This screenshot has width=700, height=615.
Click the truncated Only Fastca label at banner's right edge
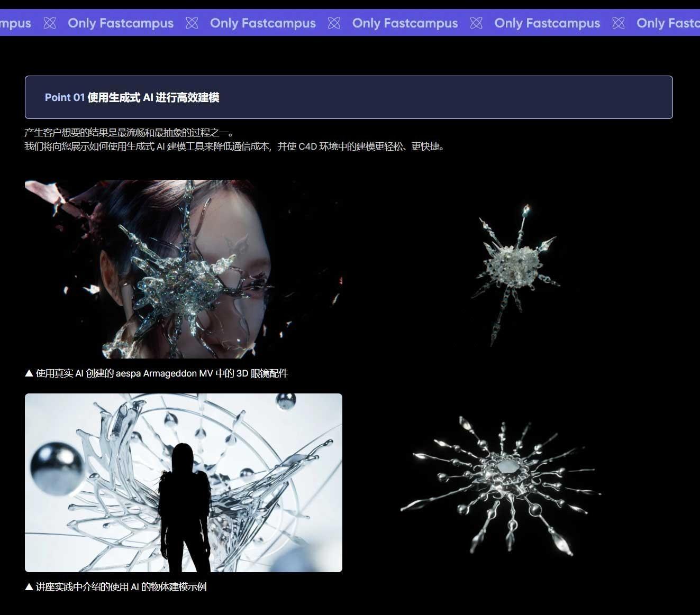click(x=668, y=23)
